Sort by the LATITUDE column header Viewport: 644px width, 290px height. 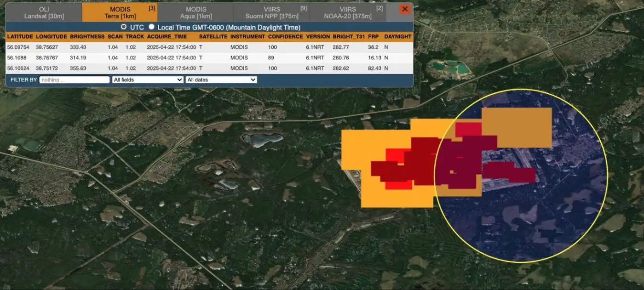click(x=20, y=37)
